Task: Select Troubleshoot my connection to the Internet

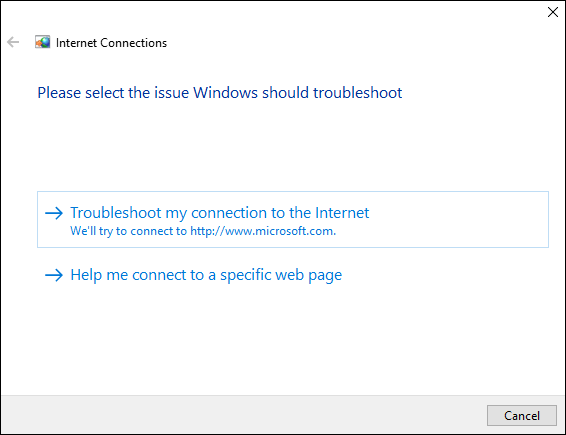Action: click(219, 213)
